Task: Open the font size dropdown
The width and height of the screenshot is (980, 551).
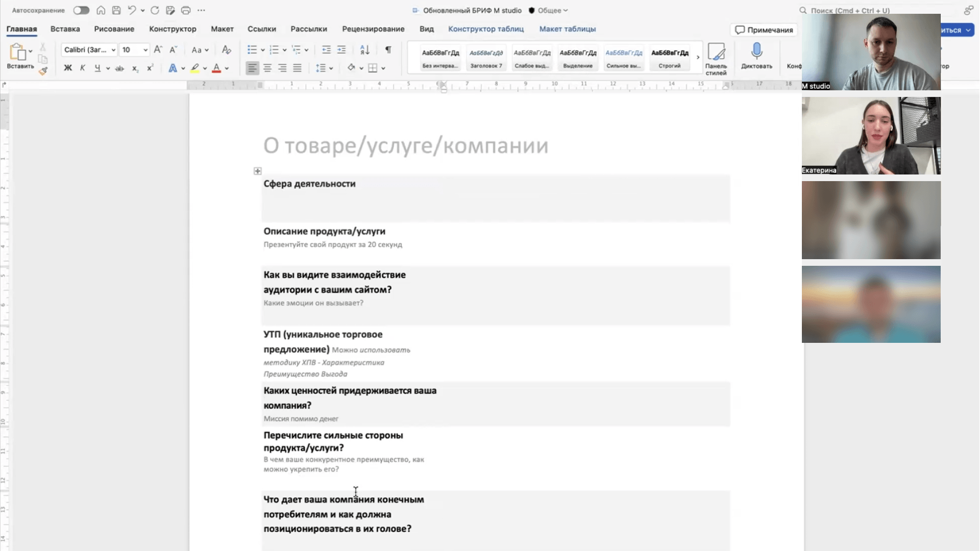Action: tap(145, 49)
